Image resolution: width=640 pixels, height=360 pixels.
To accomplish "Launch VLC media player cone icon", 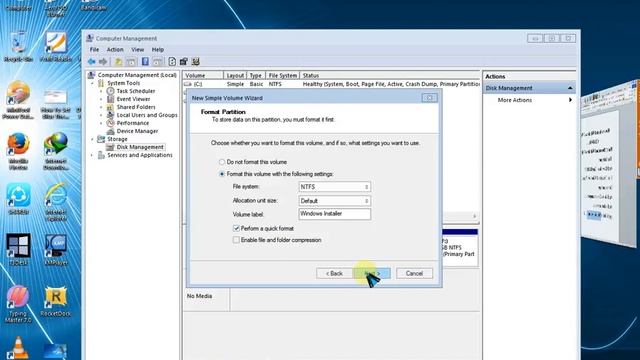I will pyautogui.click(x=18, y=348).
